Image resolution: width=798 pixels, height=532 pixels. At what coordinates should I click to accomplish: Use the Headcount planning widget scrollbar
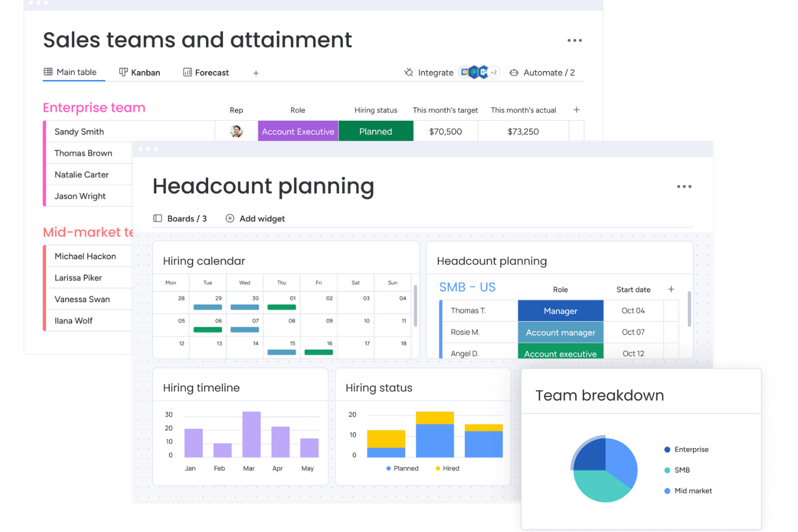tap(689, 309)
